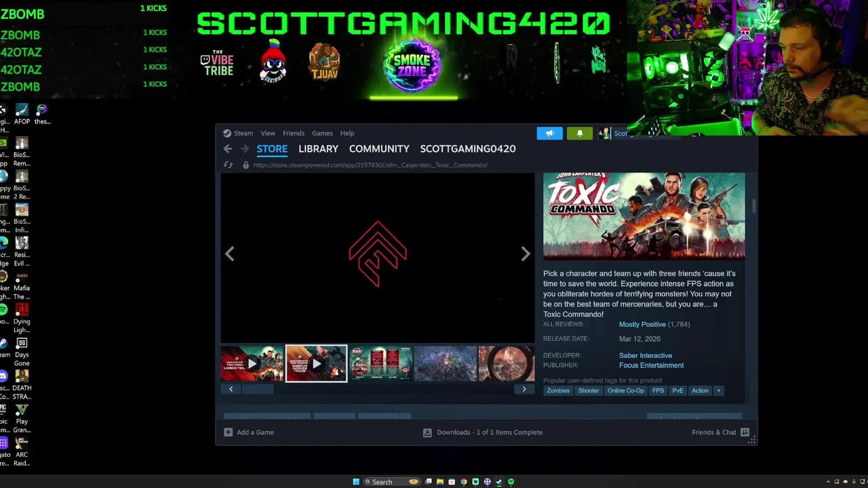Viewport: 868px width, 488px height.
Task: Open the Friends menu
Action: pyautogui.click(x=294, y=134)
